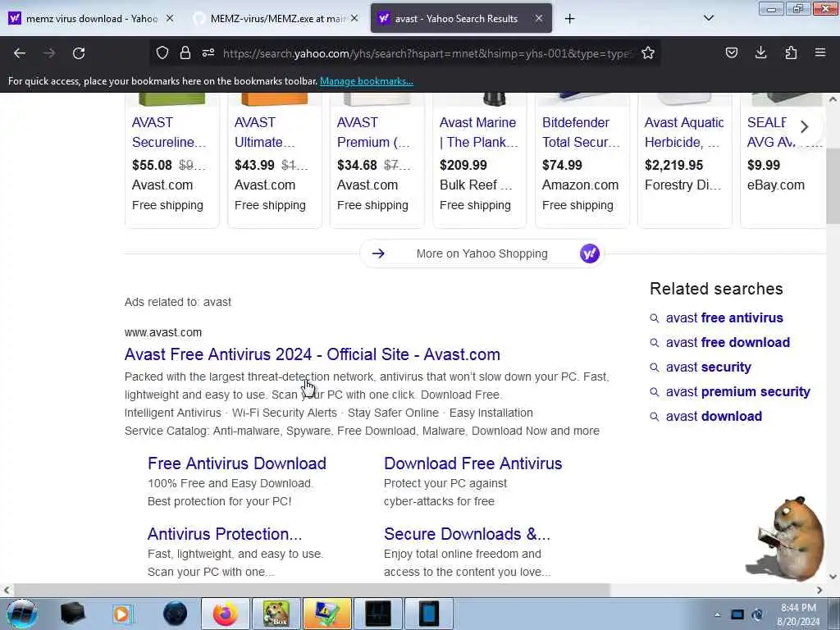Open Avast Marine The Plank listing
840x630 pixels.
[478, 132]
